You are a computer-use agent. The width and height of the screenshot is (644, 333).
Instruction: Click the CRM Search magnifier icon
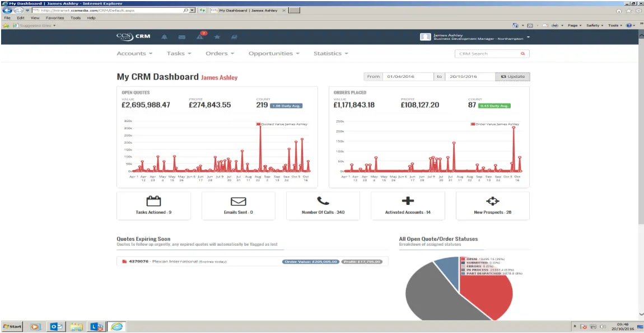click(x=523, y=54)
